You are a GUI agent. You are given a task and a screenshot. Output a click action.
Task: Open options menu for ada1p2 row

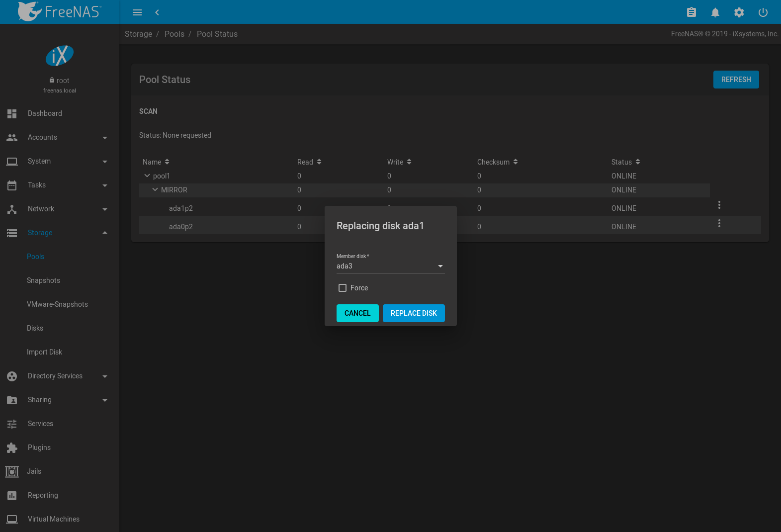(719, 205)
